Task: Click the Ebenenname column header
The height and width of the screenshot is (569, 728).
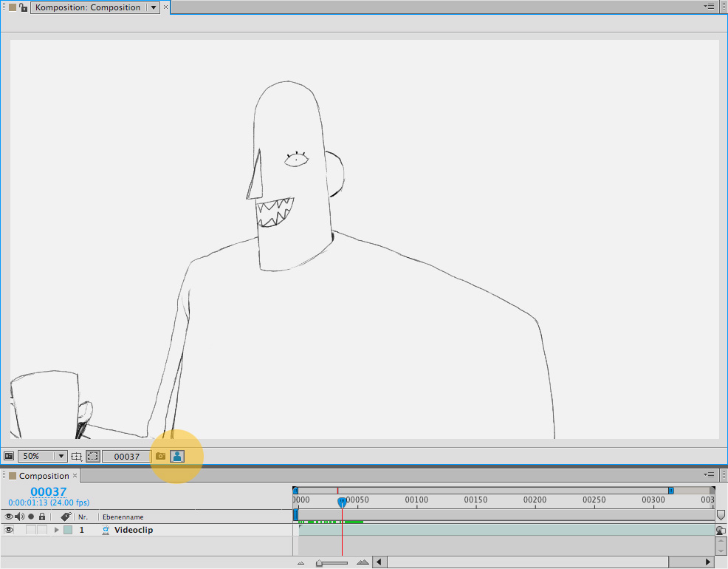Action: click(123, 517)
